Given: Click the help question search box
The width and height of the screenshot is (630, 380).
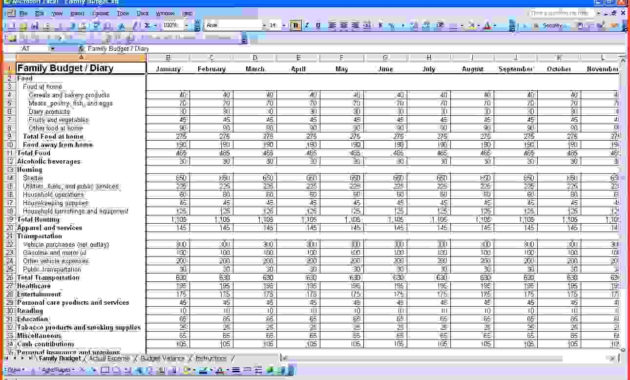Looking at the screenshot, I should pyautogui.click(x=561, y=13).
